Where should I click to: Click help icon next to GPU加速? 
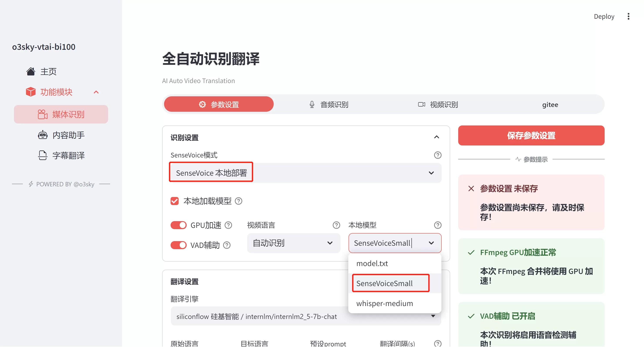[x=228, y=225]
